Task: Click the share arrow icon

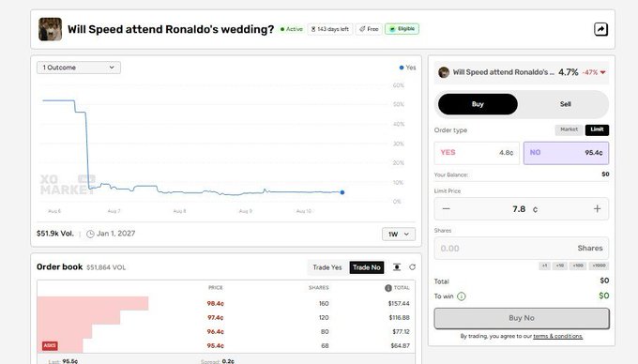Action: pos(601,29)
